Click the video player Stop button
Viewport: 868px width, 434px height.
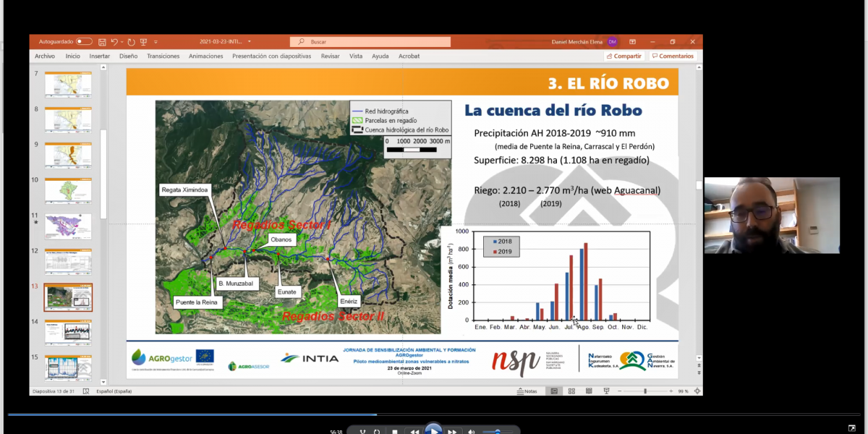coord(395,432)
